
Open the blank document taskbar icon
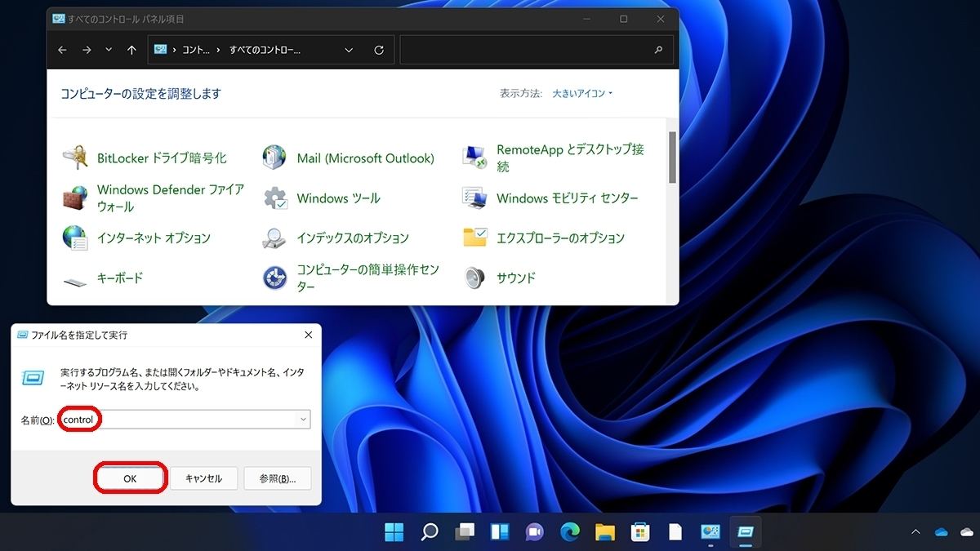coord(675,532)
